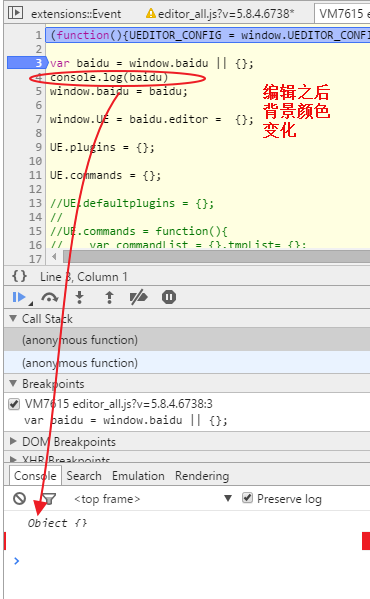Viewport: 370px width, 599px height.
Task: Deactivate all breakpoints
Action: click(x=139, y=297)
